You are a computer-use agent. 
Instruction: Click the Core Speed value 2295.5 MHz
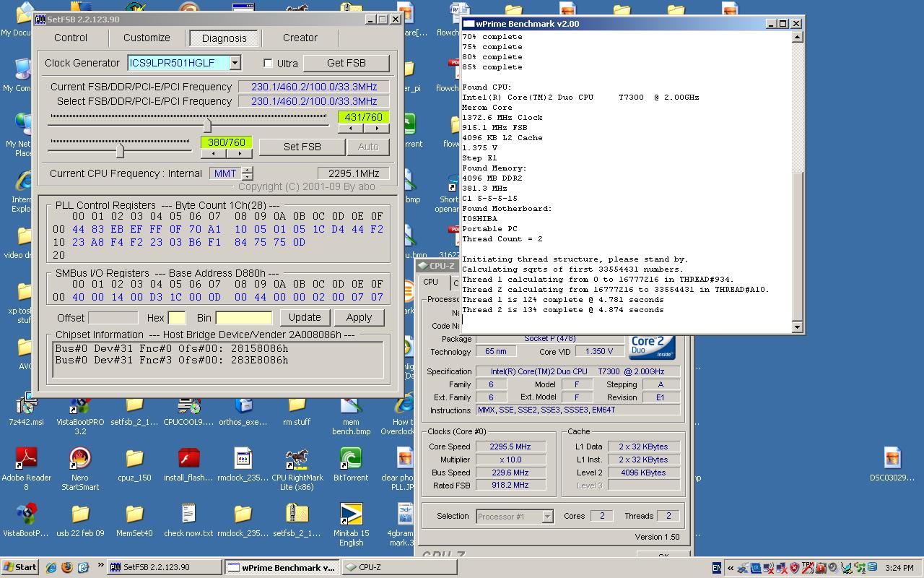tap(510, 447)
